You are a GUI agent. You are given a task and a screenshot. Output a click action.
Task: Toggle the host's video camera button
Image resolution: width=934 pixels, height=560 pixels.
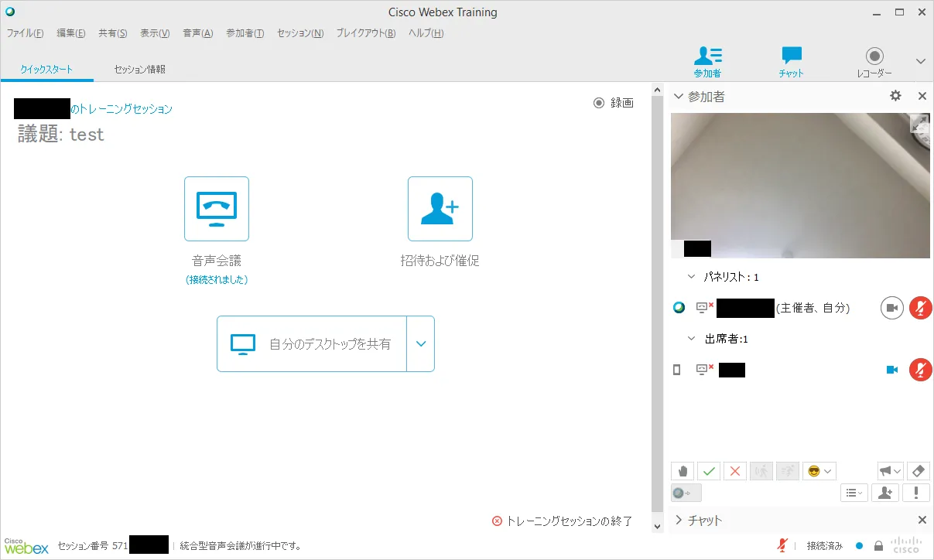tap(891, 308)
